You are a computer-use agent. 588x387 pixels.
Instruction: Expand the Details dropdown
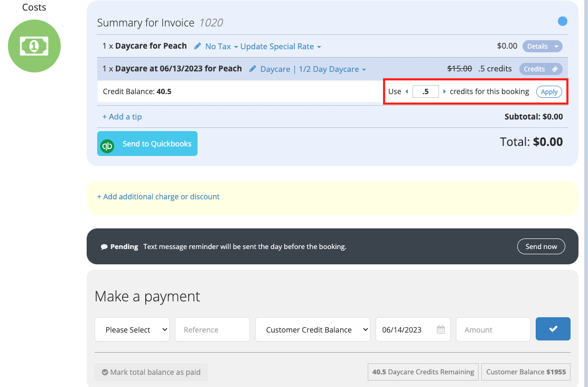(542, 46)
